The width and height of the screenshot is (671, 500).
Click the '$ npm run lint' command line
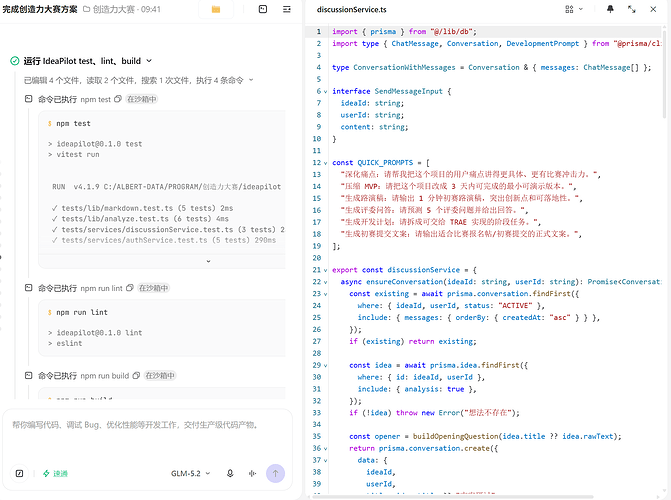click(77, 312)
